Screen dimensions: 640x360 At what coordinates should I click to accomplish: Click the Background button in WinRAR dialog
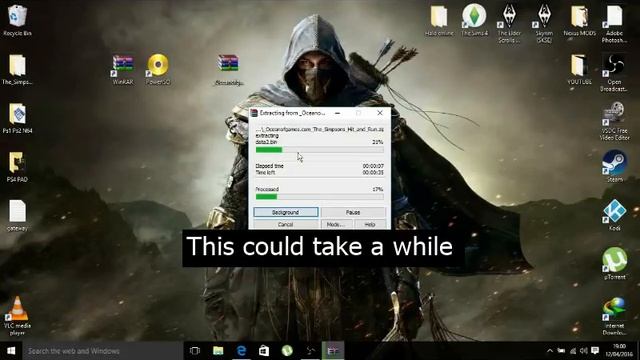[x=286, y=212]
